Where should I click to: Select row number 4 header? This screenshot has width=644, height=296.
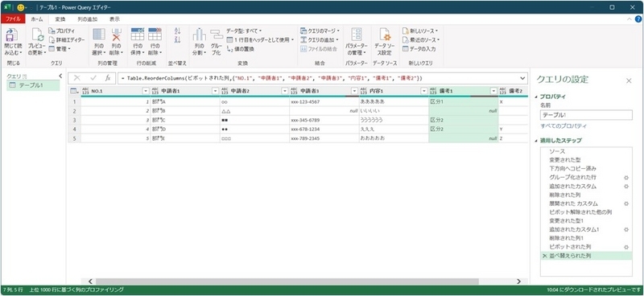74,129
